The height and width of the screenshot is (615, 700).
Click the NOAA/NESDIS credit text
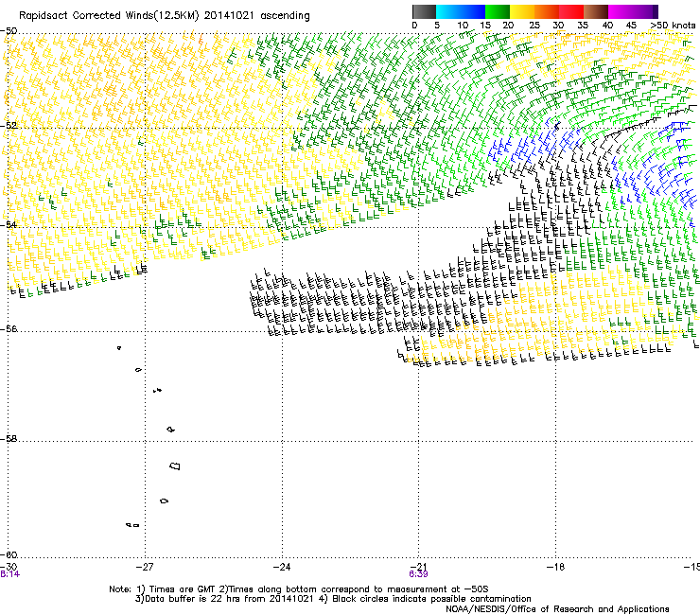click(557, 608)
